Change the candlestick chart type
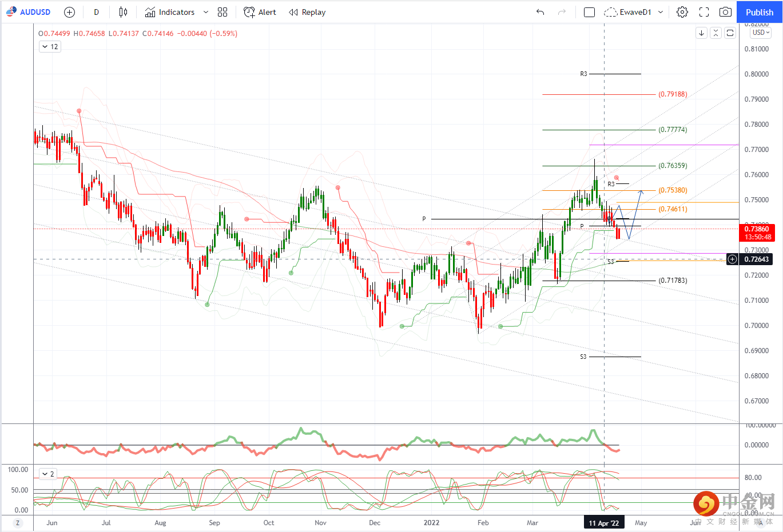The width and height of the screenshot is (783, 532). (123, 12)
